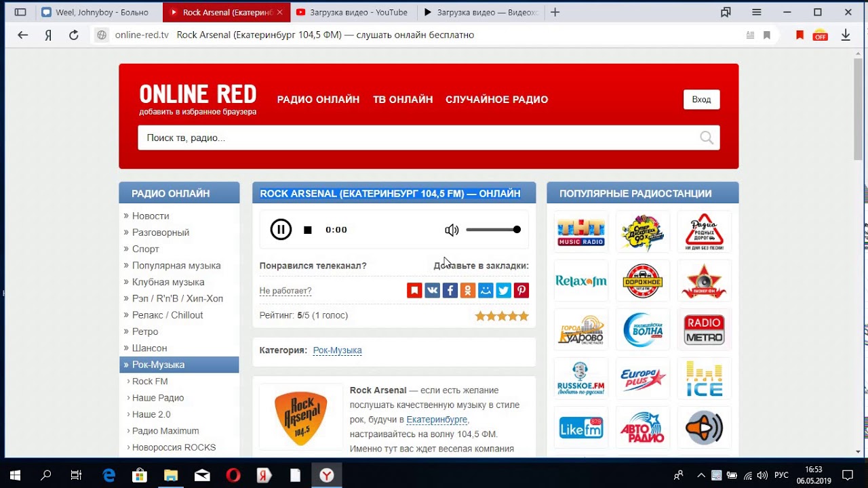Click the Rock Arsenal 104,5 logo
Viewport: 868px width, 488px height.
point(301,417)
